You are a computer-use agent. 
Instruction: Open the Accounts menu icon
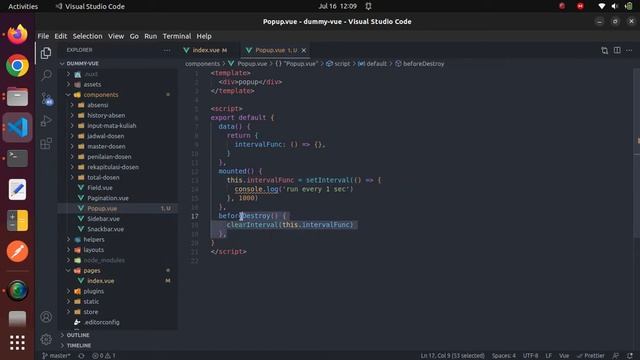point(46,317)
